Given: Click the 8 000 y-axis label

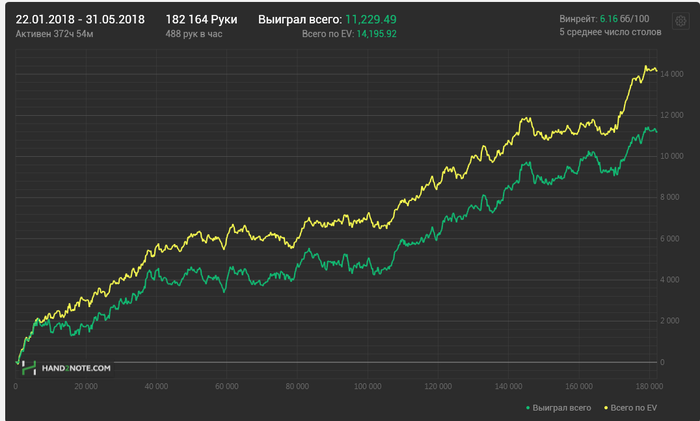Looking at the screenshot, I should coord(670,197).
